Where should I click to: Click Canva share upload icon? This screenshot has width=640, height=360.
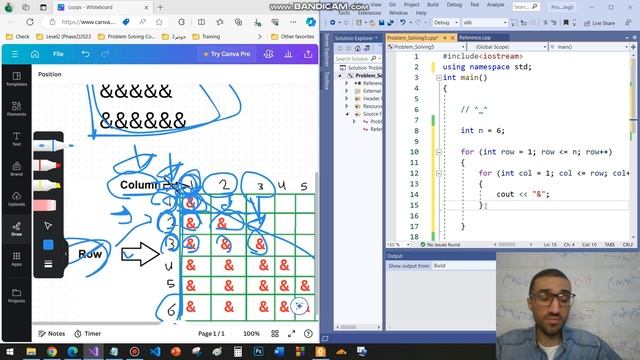[x=308, y=54]
